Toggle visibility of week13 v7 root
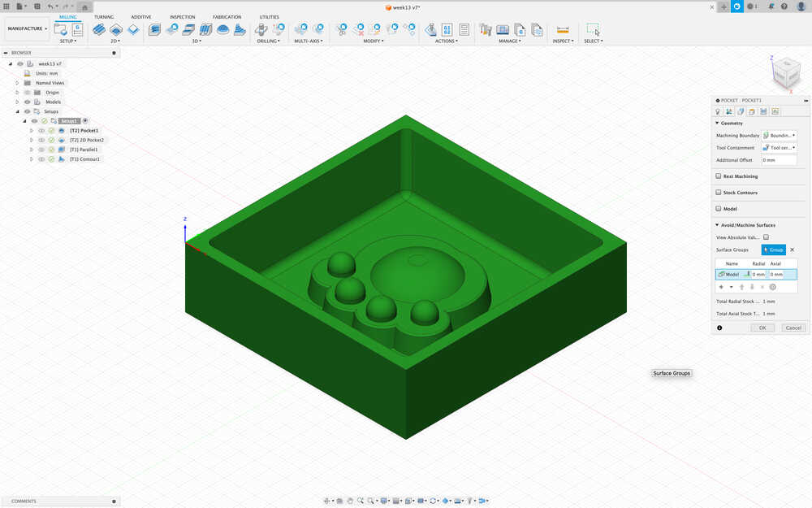812x508 pixels. click(20, 63)
